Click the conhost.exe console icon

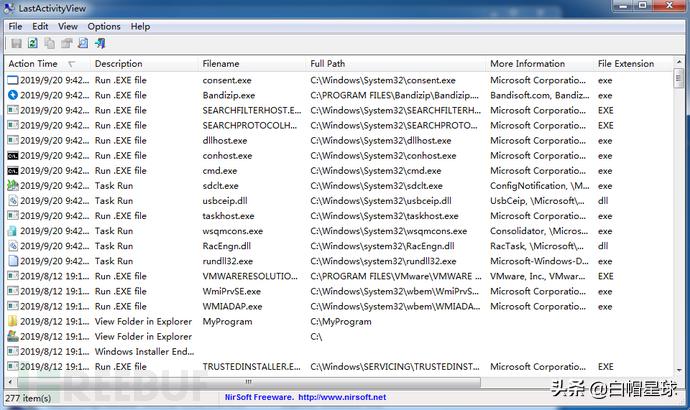13,156
